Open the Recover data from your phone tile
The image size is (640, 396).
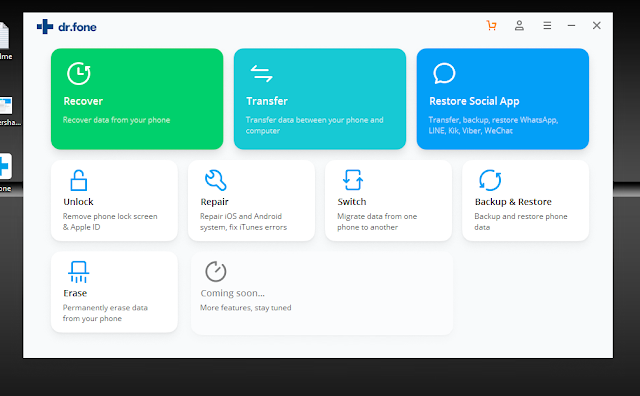[x=137, y=99]
